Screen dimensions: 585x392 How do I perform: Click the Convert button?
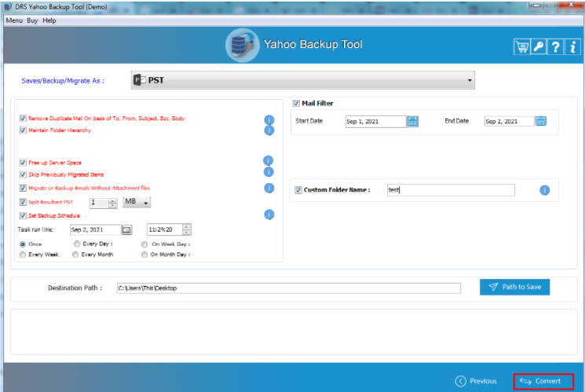pyautogui.click(x=543, y=381)
